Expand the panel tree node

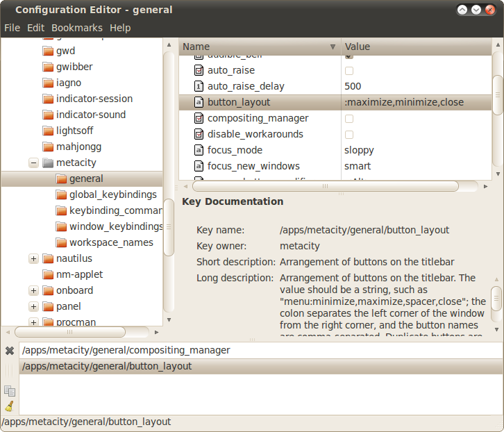click(x=34, y=306)
